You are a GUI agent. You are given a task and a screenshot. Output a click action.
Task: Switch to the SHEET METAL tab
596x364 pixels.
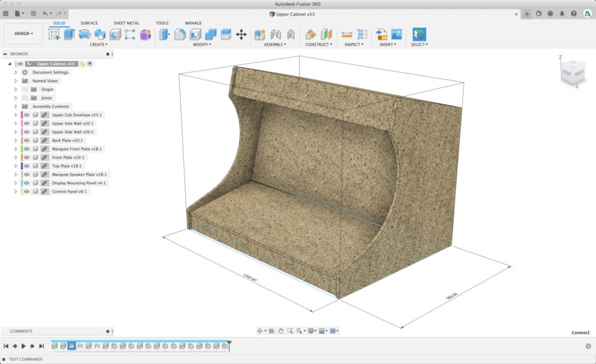[126, 23]
